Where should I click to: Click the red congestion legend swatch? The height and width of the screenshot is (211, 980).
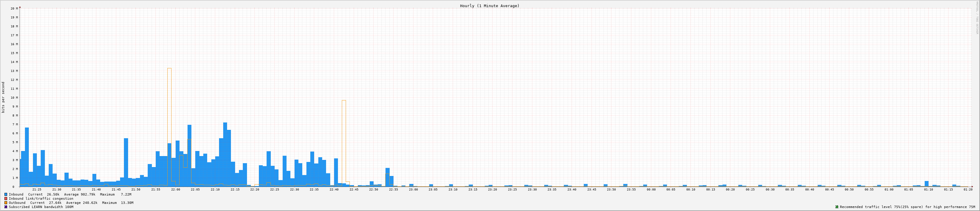coord(6,199)
